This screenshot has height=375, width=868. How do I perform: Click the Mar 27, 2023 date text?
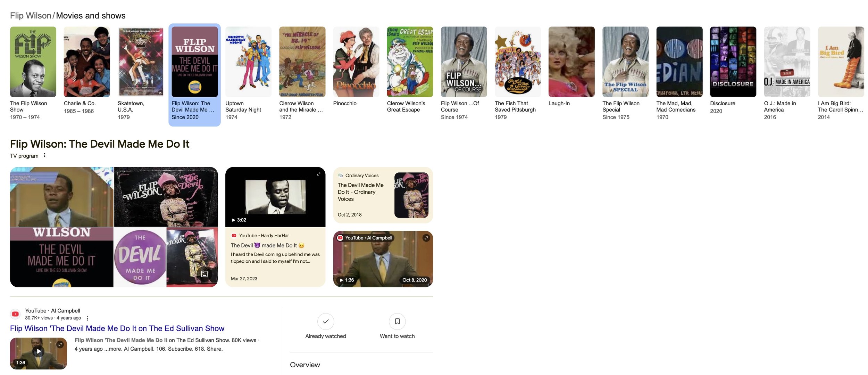click(x=244, y=279)
